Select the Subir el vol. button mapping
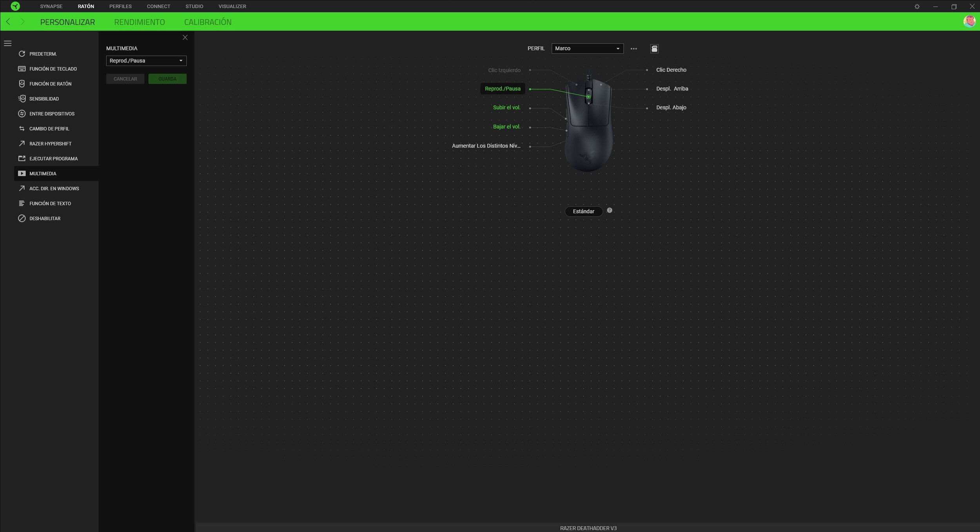This screenshot has width=980, height=532. tap(506, 107)
